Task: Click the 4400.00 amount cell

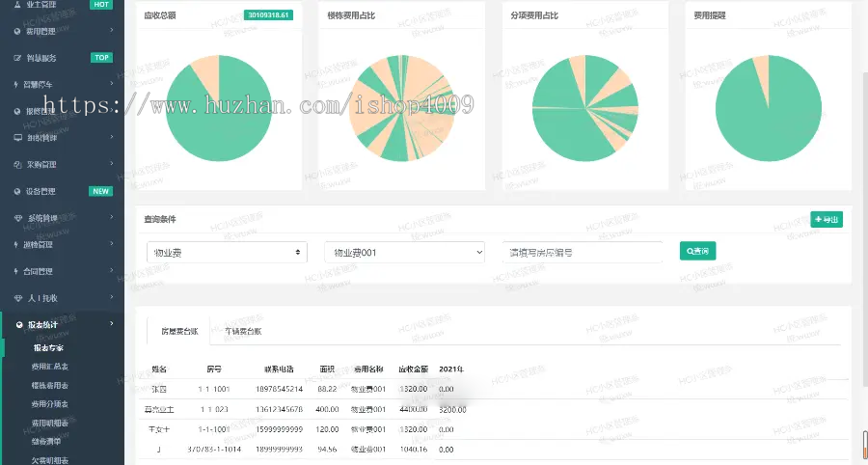Action: pyautogui.click(x=414, y=410)
